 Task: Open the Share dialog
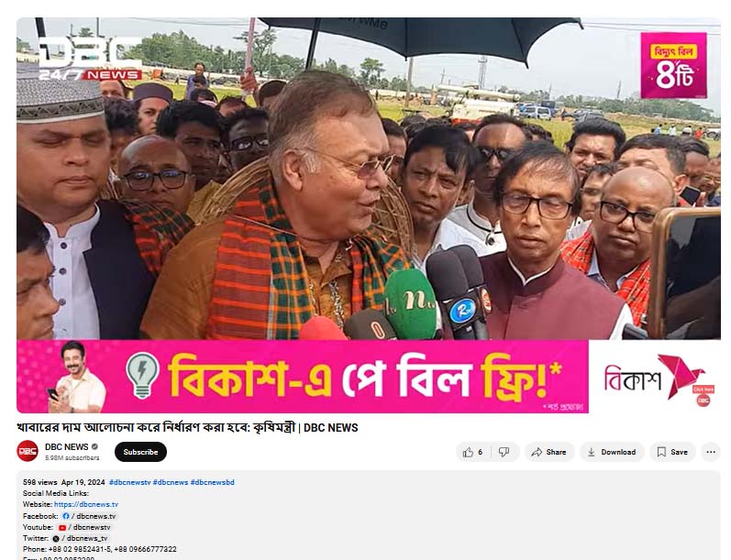(549, 452)
